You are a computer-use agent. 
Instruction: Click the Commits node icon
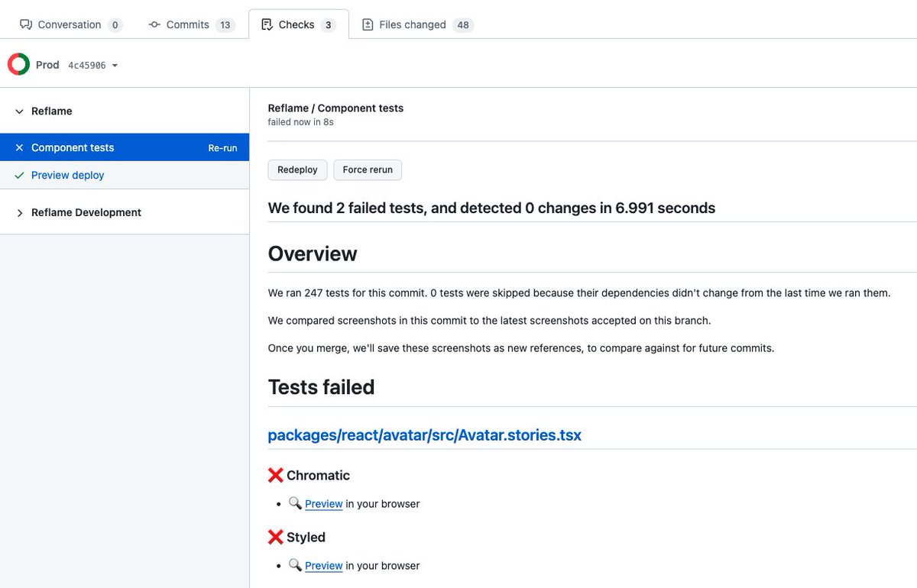tap(154, 24)
